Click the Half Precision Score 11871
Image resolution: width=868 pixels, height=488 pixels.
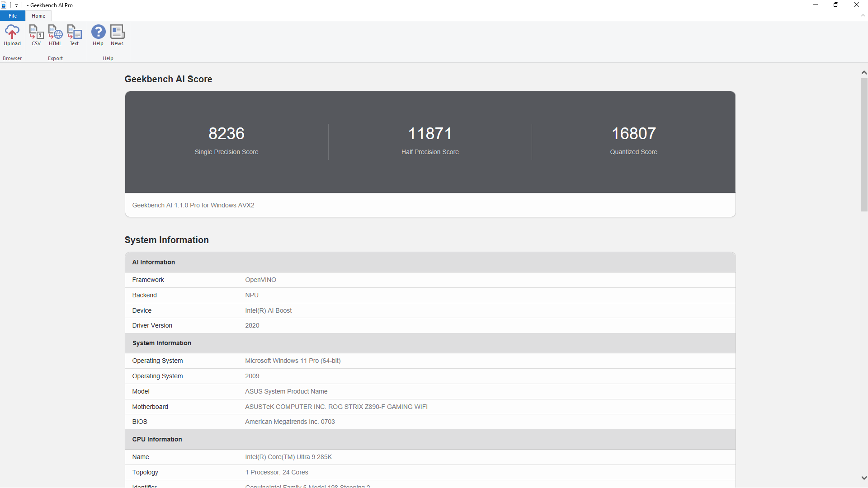click(x=430, y=134)
